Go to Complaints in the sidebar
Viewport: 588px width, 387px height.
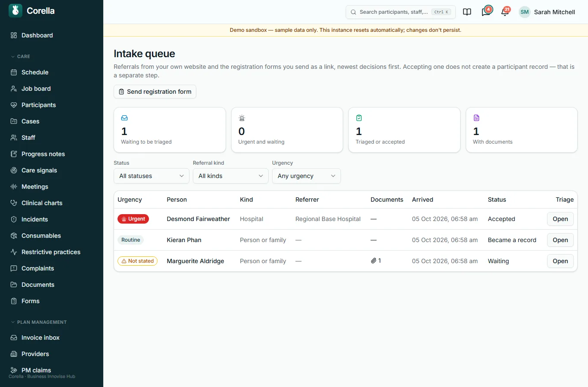[x=52, y=268]
